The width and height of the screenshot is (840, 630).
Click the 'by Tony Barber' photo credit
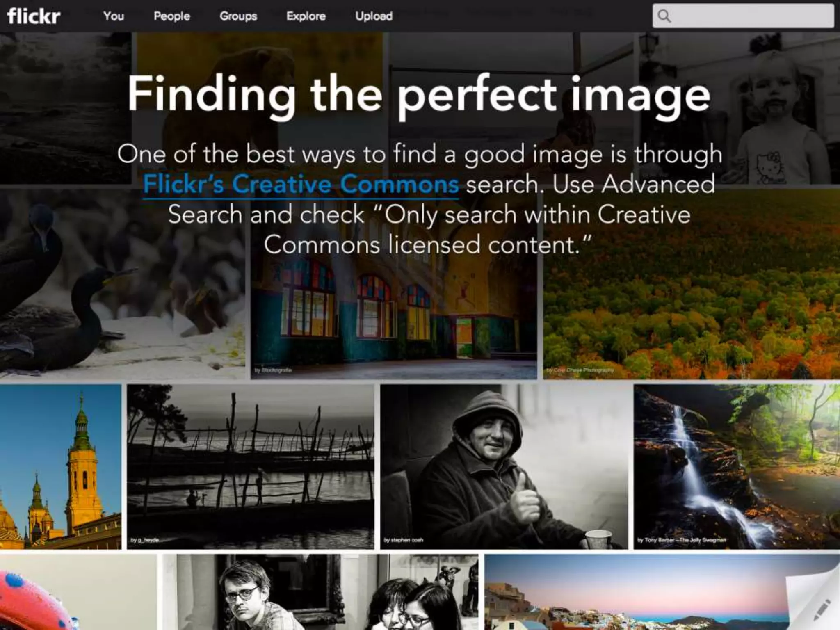tap(682, 540)
